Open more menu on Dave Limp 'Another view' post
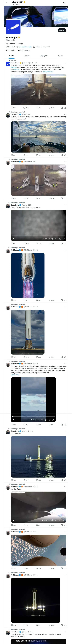Image resolution: width=72 pixels, height=644 pixels. pyautogui.click(x=65, y=431)
